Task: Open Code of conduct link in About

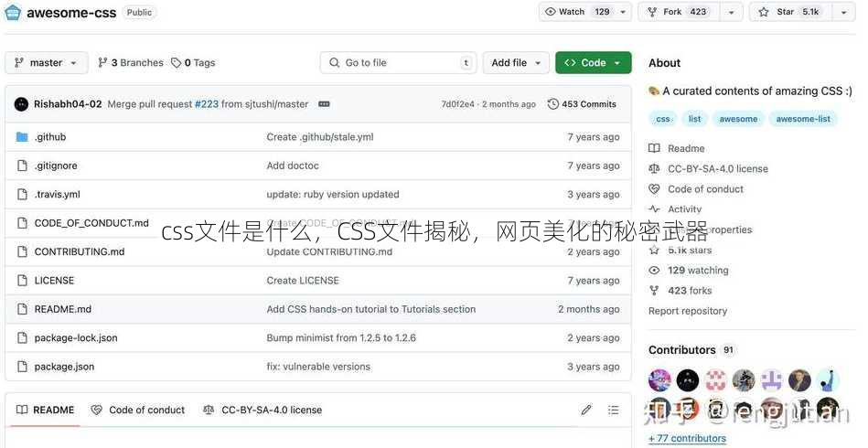Action: point(696,189)
